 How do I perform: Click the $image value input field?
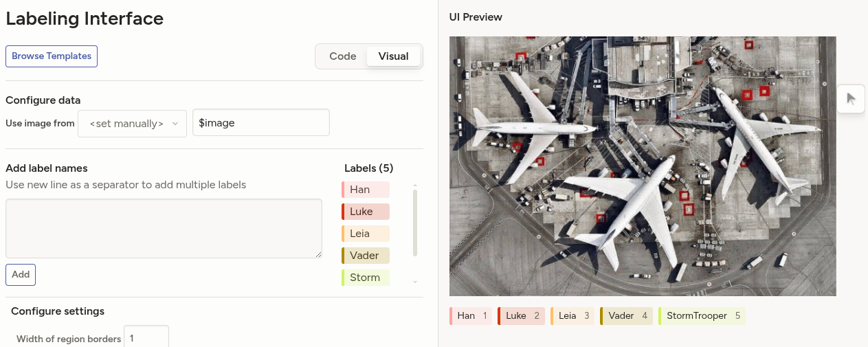(260, 123)
